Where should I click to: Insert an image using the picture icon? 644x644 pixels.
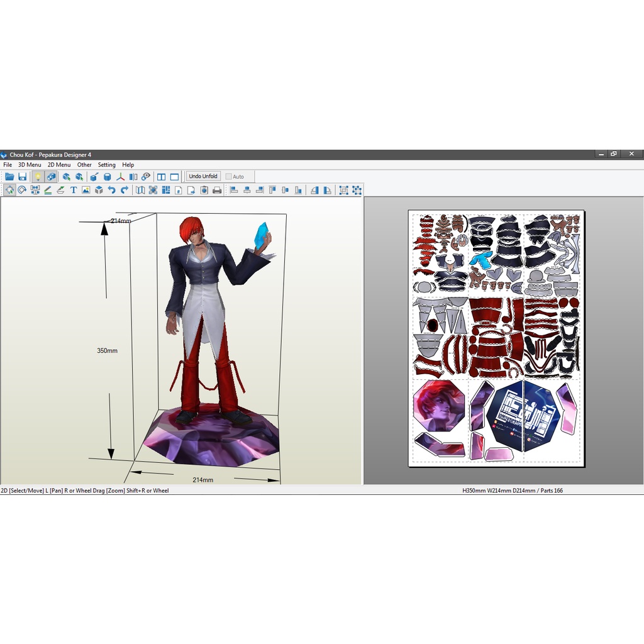click(86, 190)
